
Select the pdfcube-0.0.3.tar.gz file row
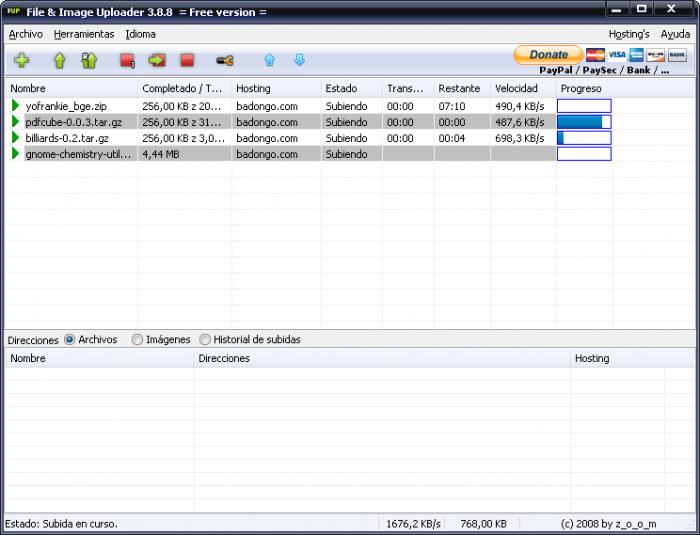click(308, 122)
